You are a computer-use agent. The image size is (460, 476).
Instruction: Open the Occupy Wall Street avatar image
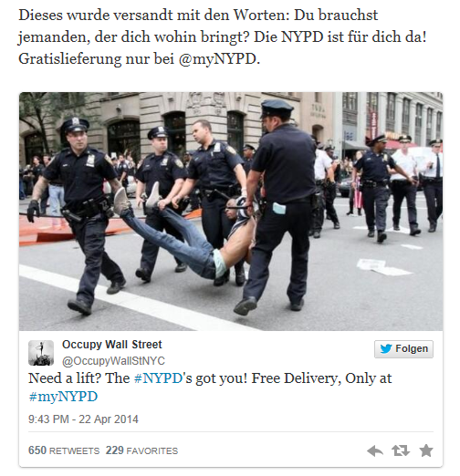[x=41, y=353]
